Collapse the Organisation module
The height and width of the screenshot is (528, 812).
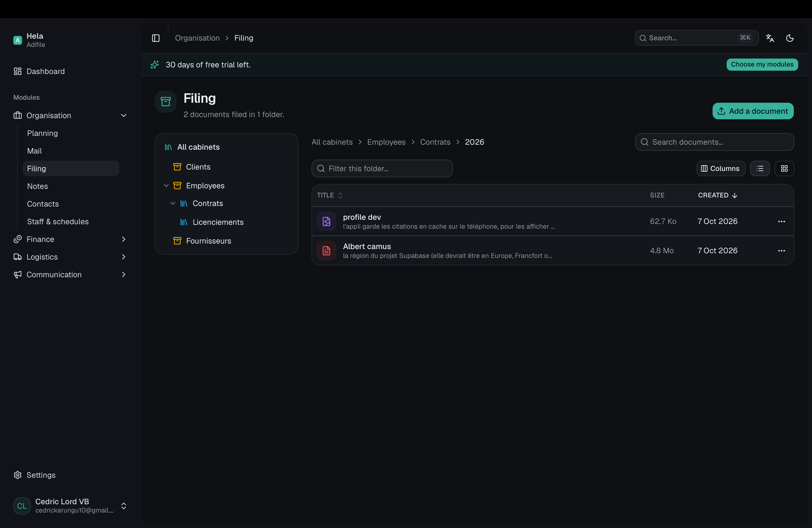(x=70, y=115)
